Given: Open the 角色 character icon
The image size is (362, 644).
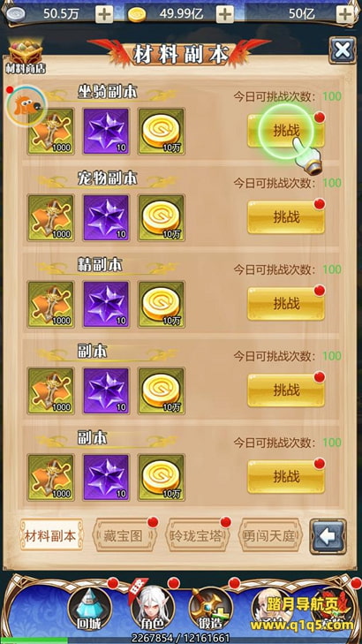Looking at the screenshot, I should click(152, 608).
